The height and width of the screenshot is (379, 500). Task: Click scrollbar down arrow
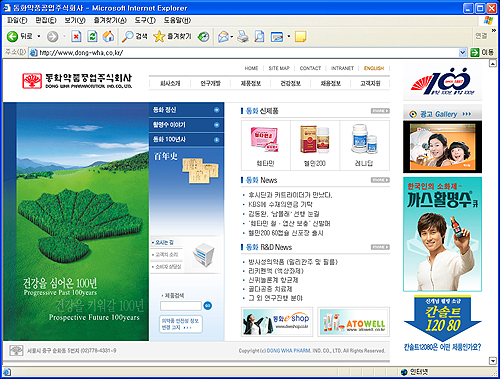click(493, 361)
